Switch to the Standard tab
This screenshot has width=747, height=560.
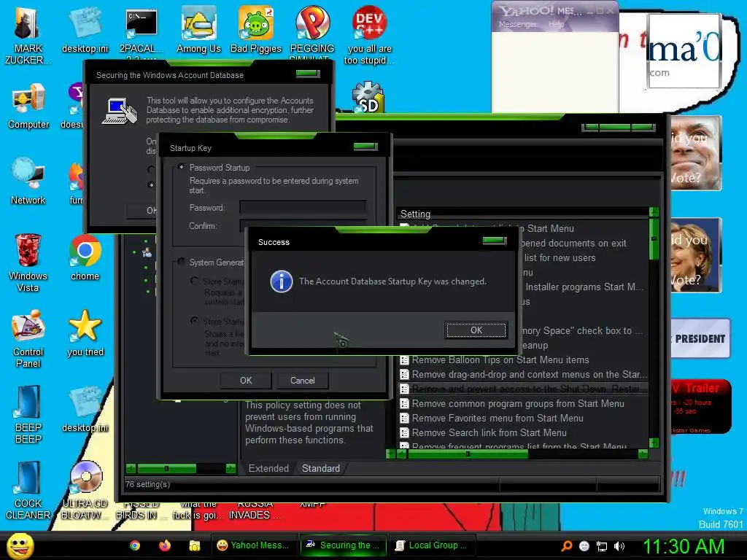321,468
